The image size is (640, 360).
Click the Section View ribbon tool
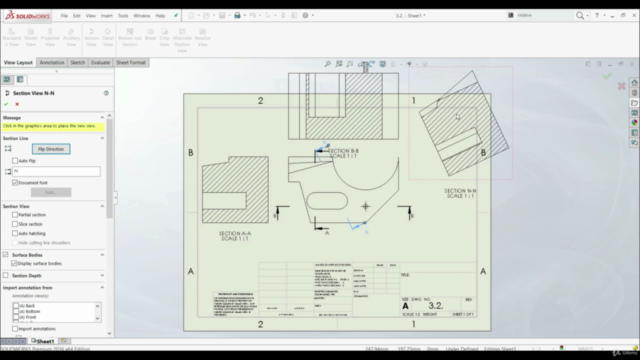(91, 38)
